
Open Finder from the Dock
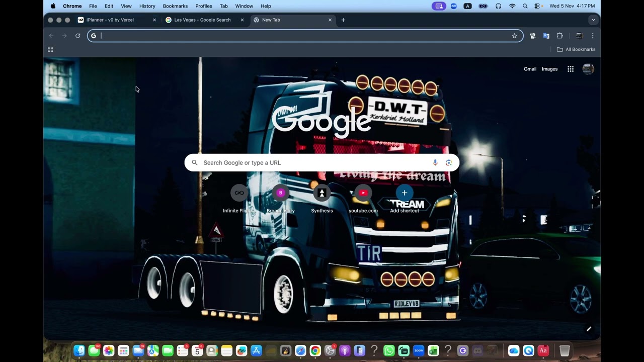click(x=79, y=350)
